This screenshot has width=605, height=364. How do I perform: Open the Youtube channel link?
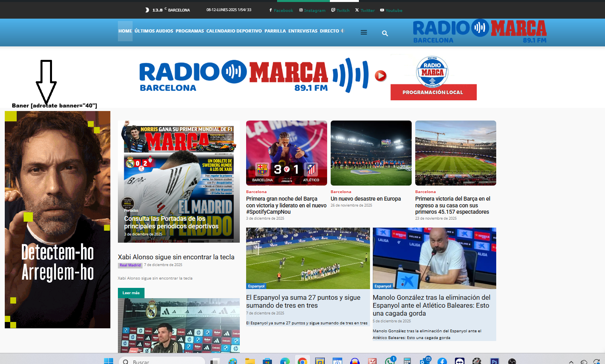pos(394,10)
